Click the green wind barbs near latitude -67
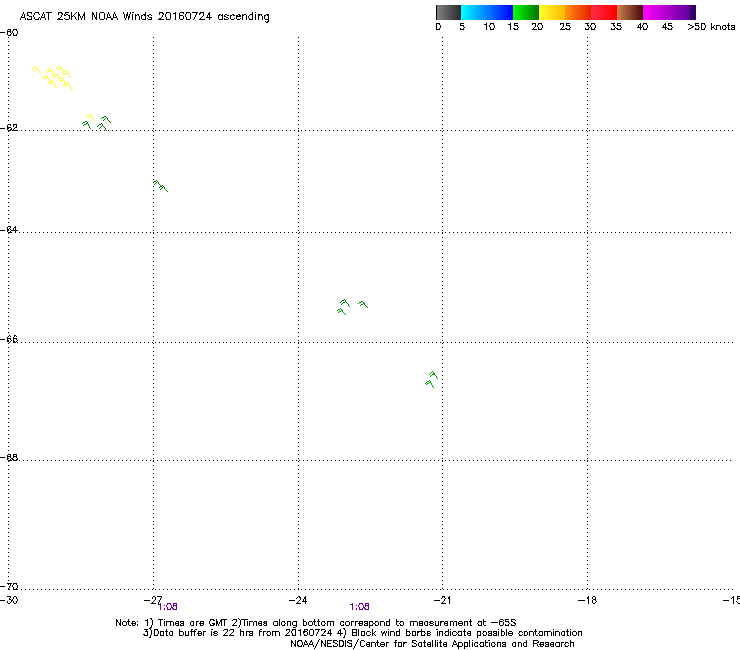Viewport: 740px width, 650px height. pos(432,380)
